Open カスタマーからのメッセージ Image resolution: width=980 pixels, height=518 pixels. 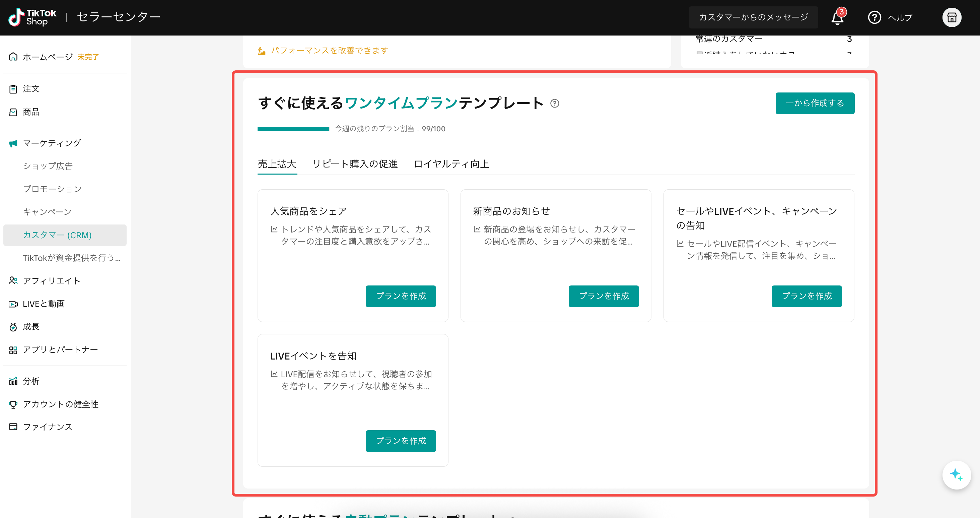pyautogui.click(x=753, y=17)
